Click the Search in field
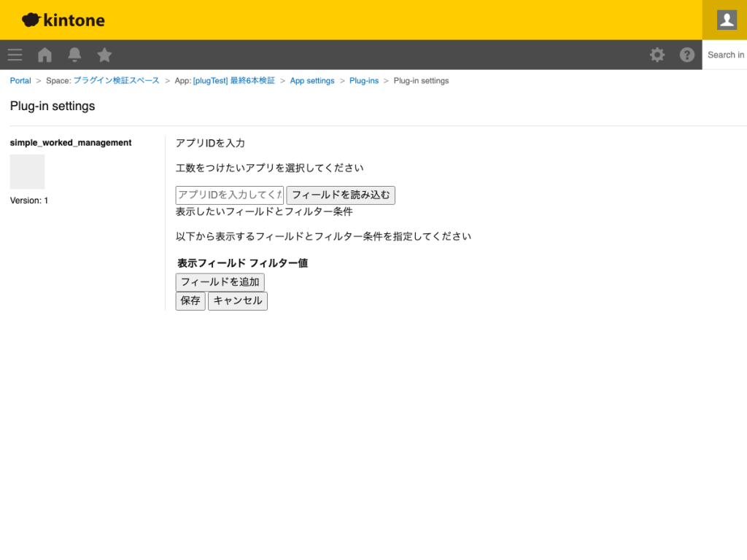 click(726, 55)
